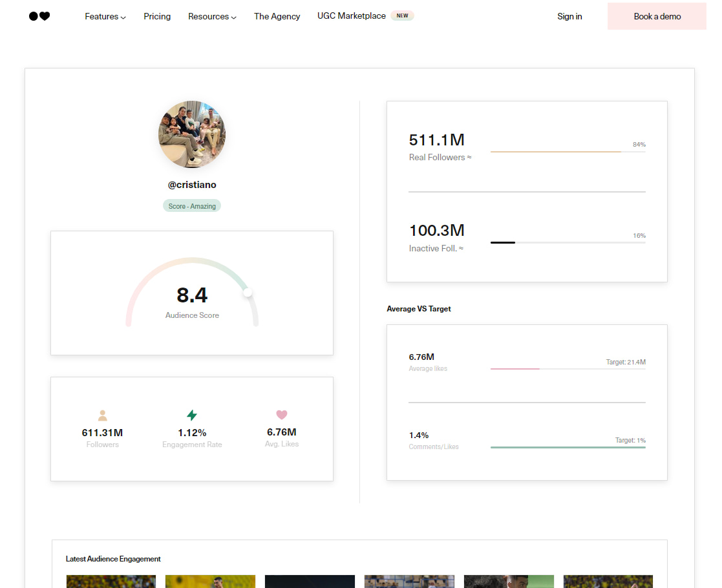Viewport: 722px width, 588px height.
Task: Click the Target: 1% label
Action: click(630, 440)
